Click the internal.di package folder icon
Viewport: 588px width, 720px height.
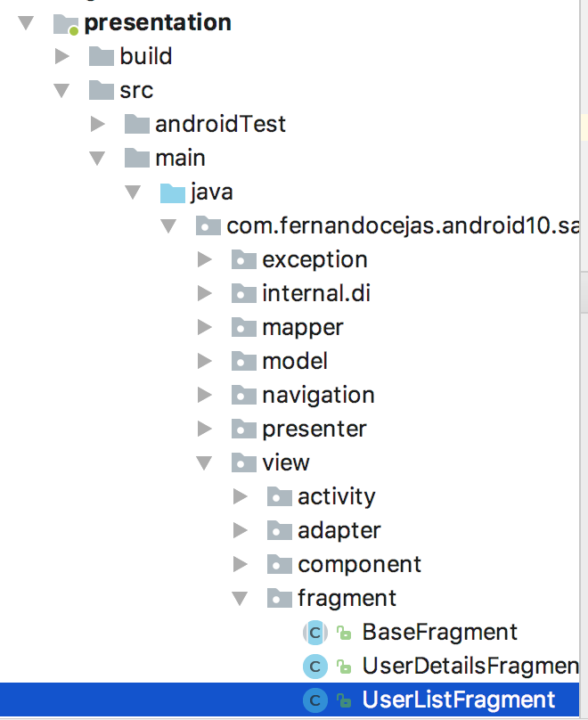(243, 293)
